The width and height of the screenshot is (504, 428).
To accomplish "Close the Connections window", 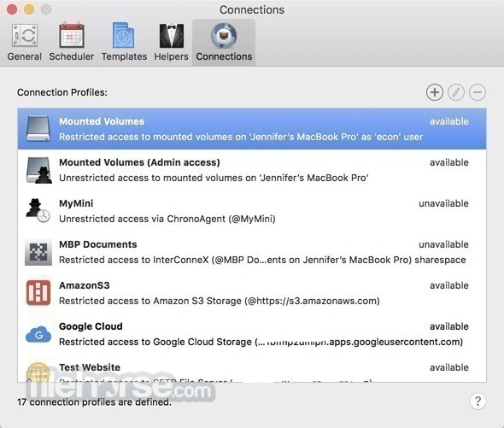I will click(12, 9).
